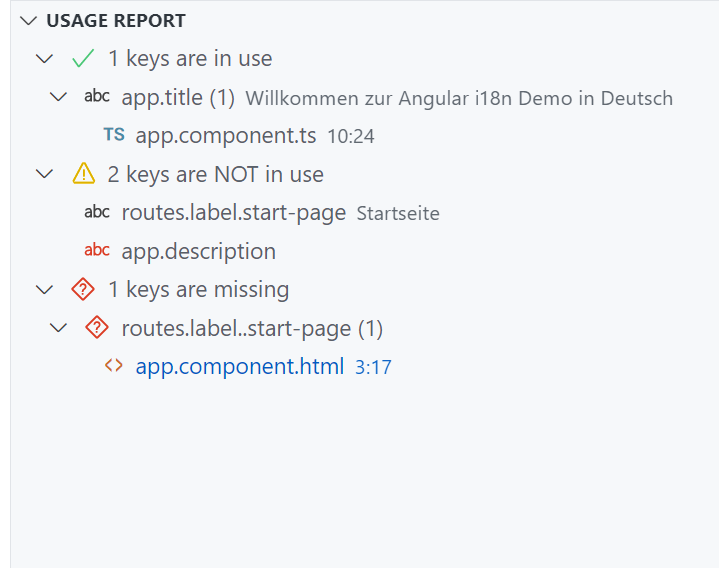Collapse the '2 keys are NOT in use' group

[44, 174]
